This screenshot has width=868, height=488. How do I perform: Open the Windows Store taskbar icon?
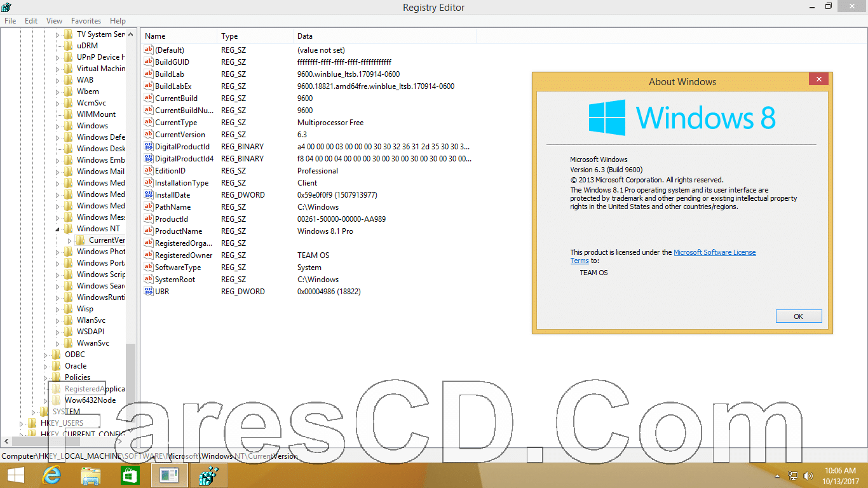[x=130, y=475]
